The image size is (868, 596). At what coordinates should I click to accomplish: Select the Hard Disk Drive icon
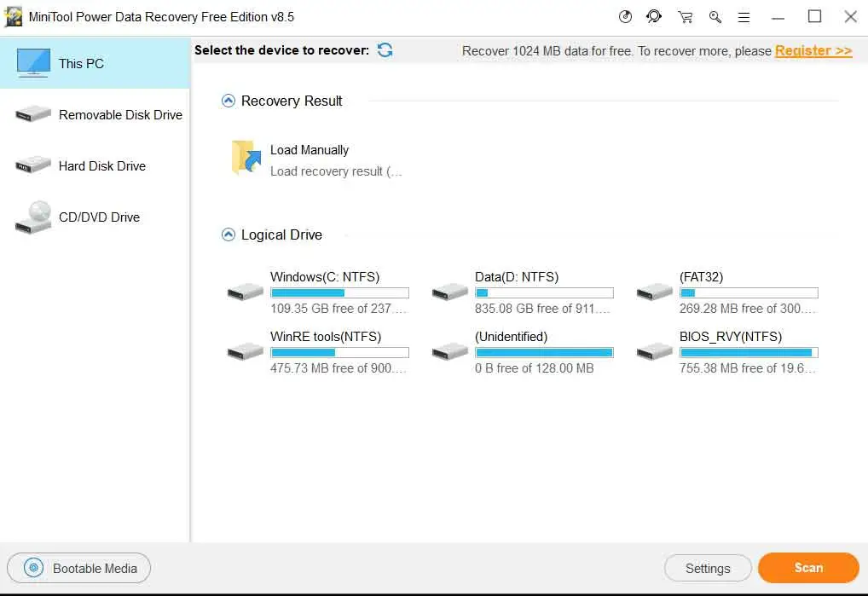coord(33,165)
